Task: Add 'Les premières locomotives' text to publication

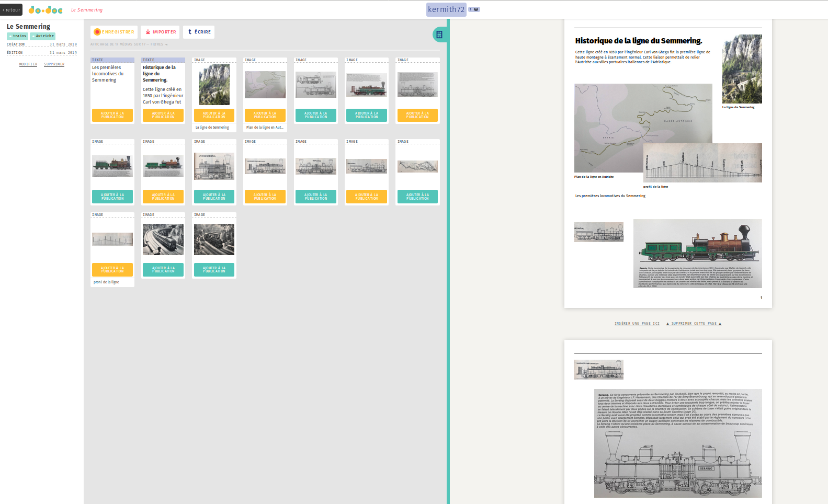Action: coord(112,115)
